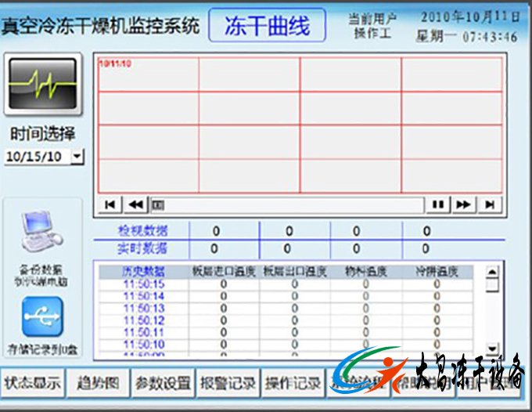
Task: Click the 存储记录到U盘 label
Action: coord(42,349)
